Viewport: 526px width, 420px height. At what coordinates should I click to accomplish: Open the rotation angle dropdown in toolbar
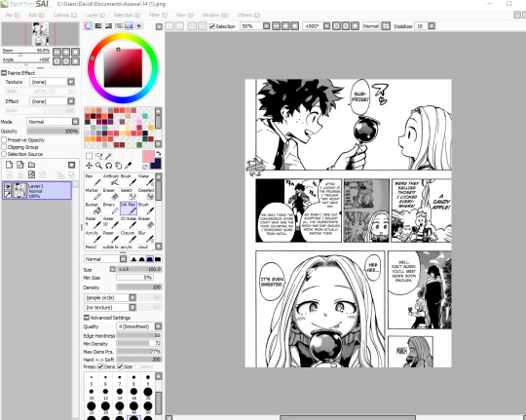tap(326, 26)
